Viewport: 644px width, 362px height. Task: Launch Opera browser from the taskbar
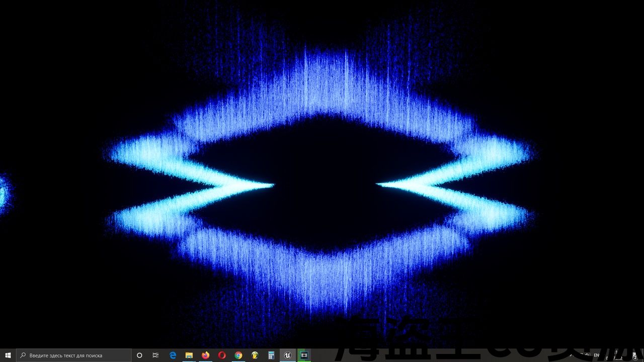(222, 355)
